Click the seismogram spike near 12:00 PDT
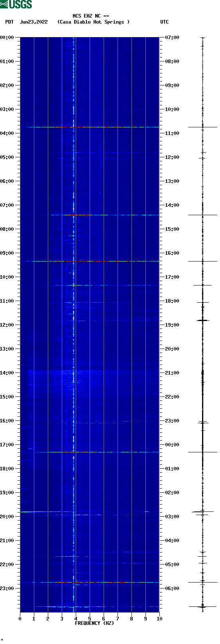Viewport: 220px width, 644px height. tap(203, 320)
